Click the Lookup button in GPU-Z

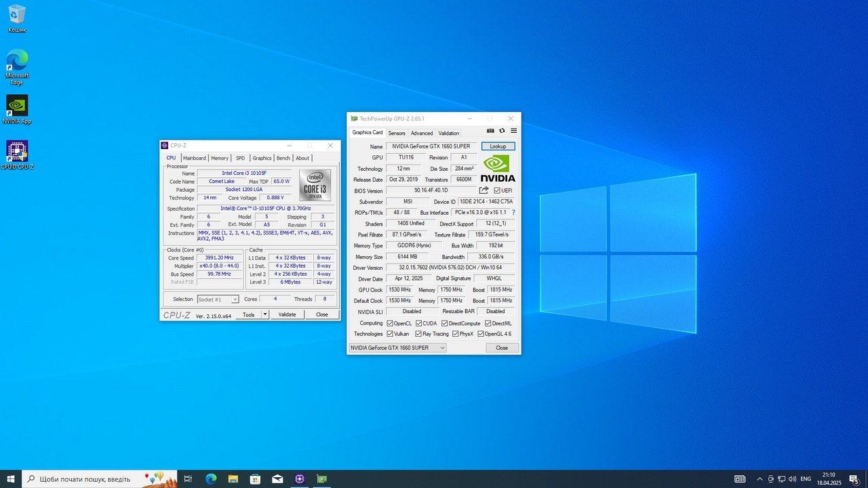click(x=498, y=146)
